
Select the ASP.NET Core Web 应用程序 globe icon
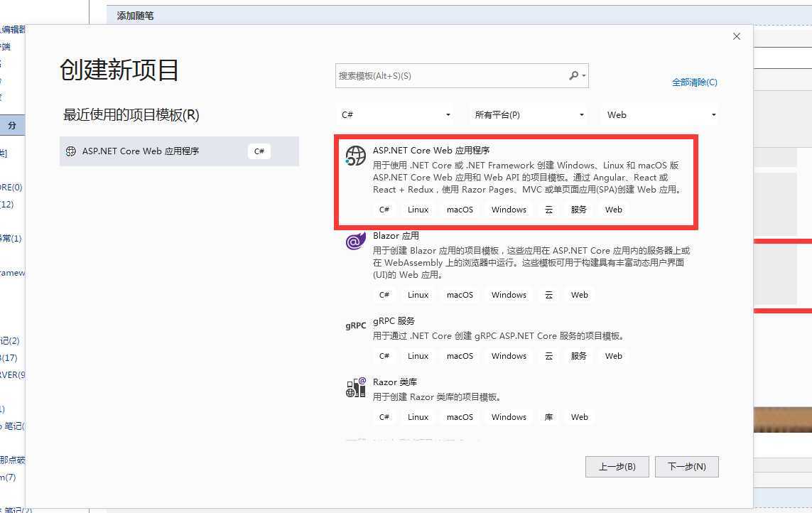click(354, 157)
